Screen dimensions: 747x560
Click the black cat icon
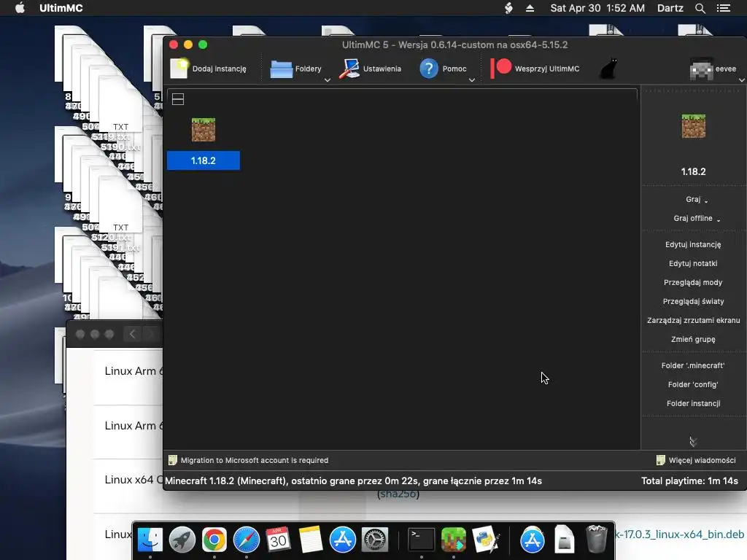[x=609, y=69]
